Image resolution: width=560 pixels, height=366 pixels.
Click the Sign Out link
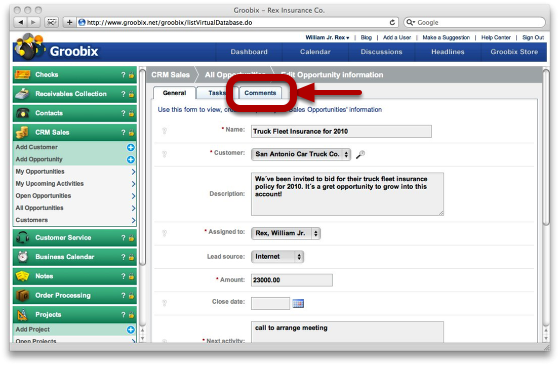click(x=533, y=37)
